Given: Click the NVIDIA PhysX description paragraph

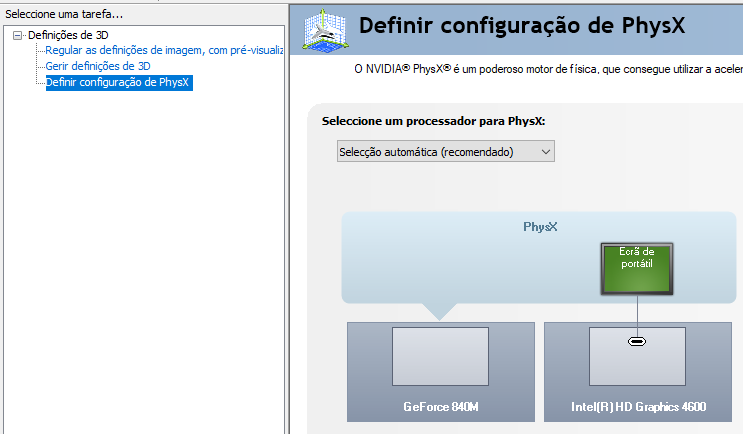Looking at the screenshot, I should coord(548,69).
